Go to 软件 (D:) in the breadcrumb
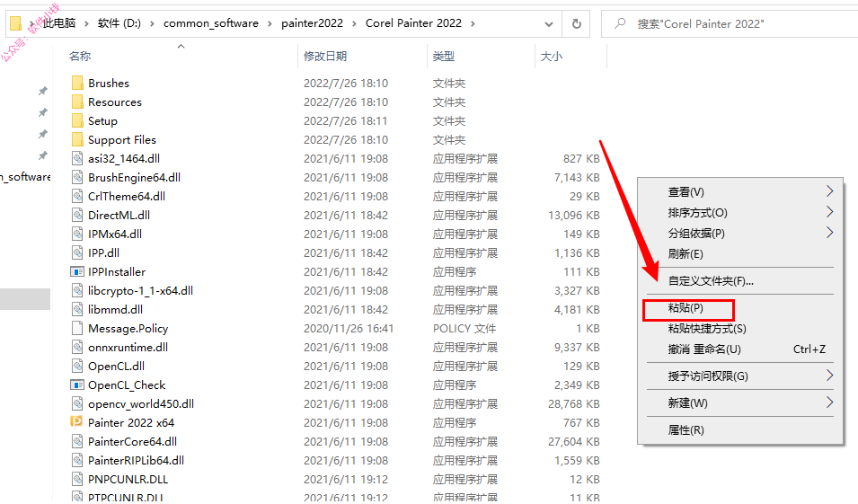This screenshot has height=504, width=858. [x=119, y=23]
